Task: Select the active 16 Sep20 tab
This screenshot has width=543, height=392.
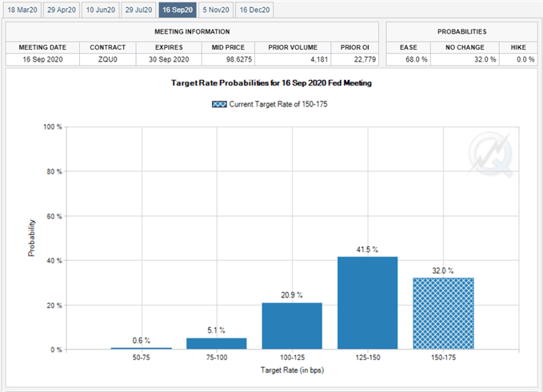Action: point(178,10)
